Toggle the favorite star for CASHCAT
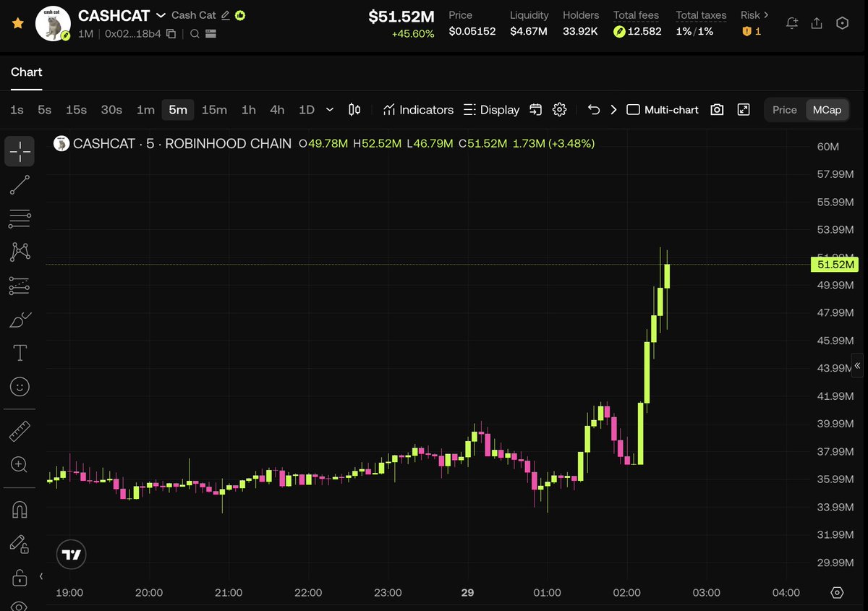Image resolution: width=868 pixels, height=611 pixels. [x=18, y=24]
